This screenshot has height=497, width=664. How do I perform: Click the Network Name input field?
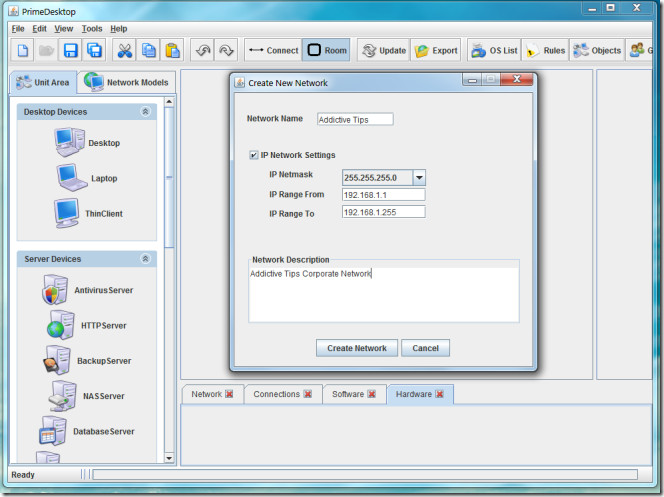point(355,119)
